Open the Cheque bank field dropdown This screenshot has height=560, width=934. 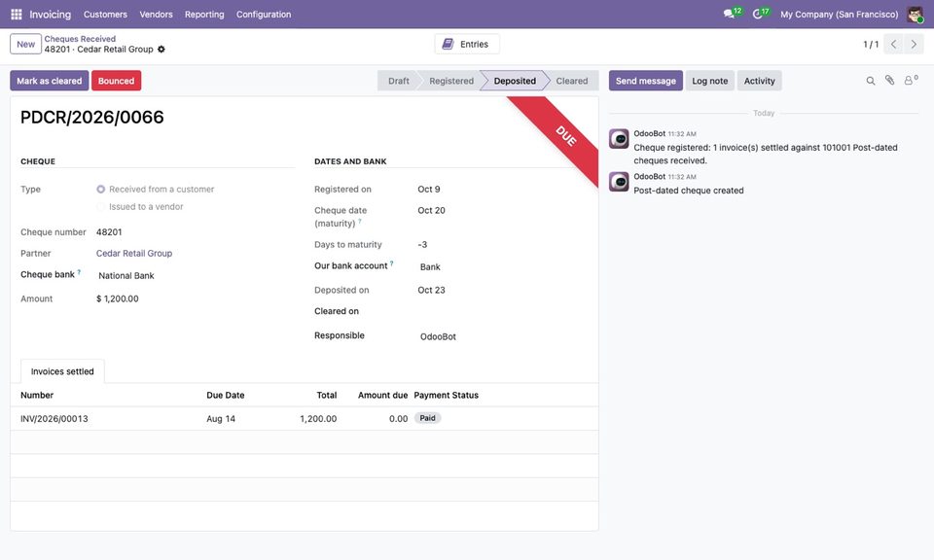coord(196,275)
